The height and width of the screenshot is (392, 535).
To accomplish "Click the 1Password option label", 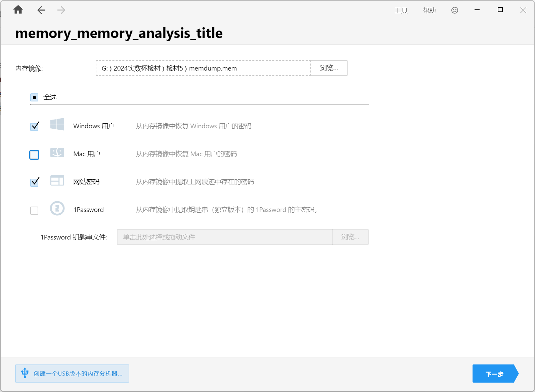I will click(x=89, y=210).
